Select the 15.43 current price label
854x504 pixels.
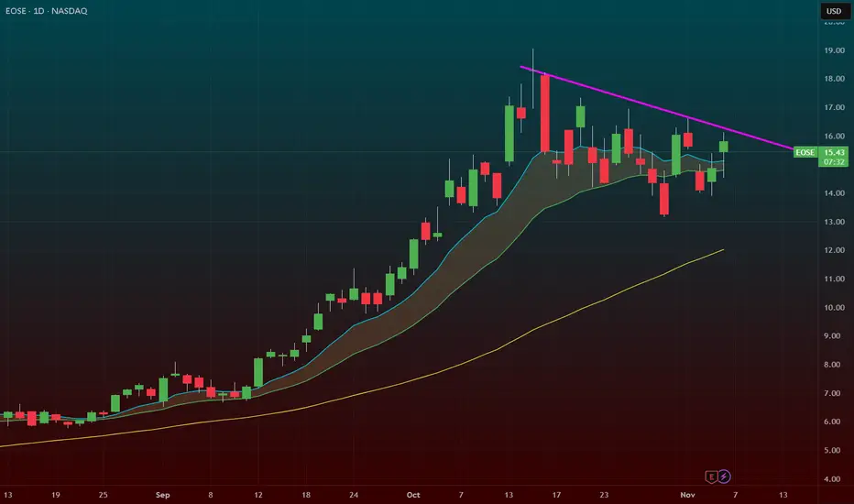pos(834,152)
